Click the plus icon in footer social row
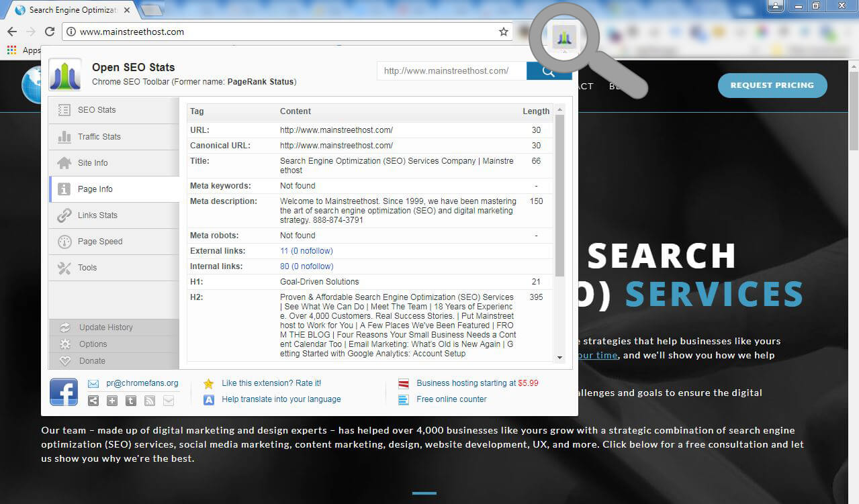The height and width of the screenshot is (504, 859). [x=112, y=401]
